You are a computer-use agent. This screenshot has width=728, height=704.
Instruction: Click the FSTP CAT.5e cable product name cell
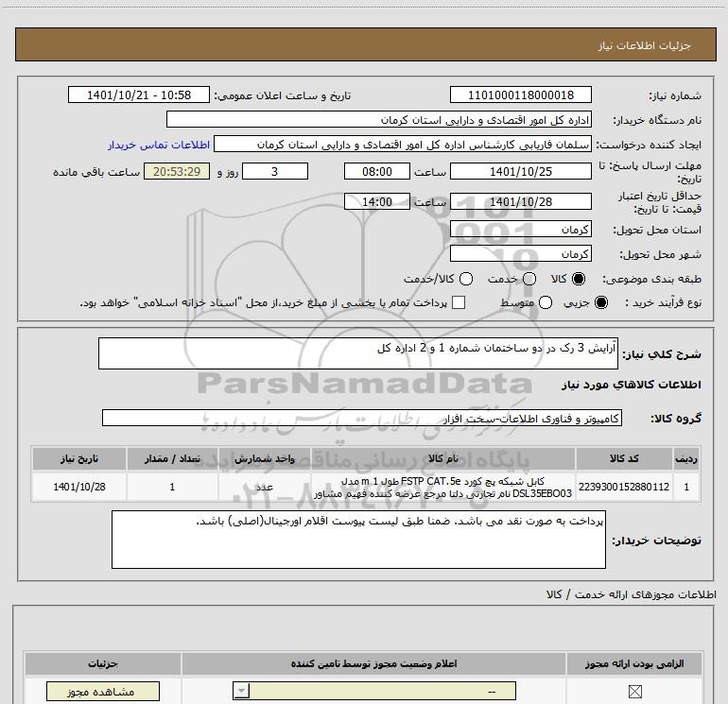pyautogui.click(x=442, y=487)
